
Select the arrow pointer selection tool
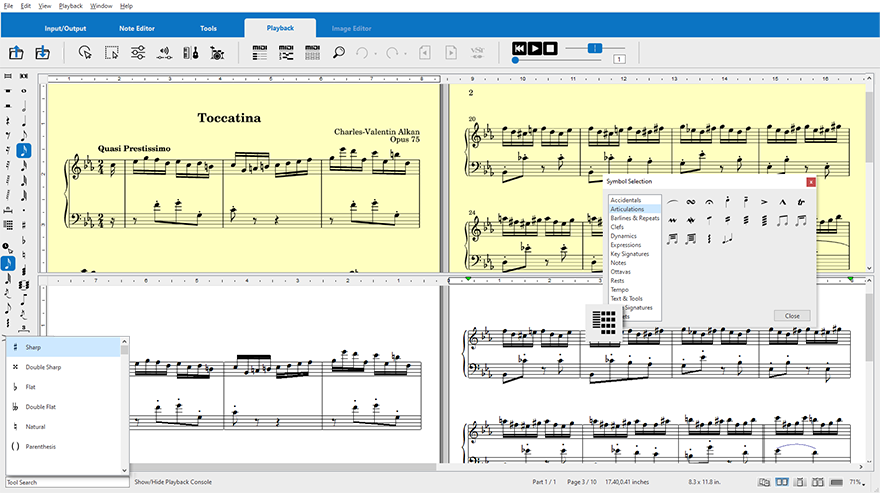click(85, 53)
